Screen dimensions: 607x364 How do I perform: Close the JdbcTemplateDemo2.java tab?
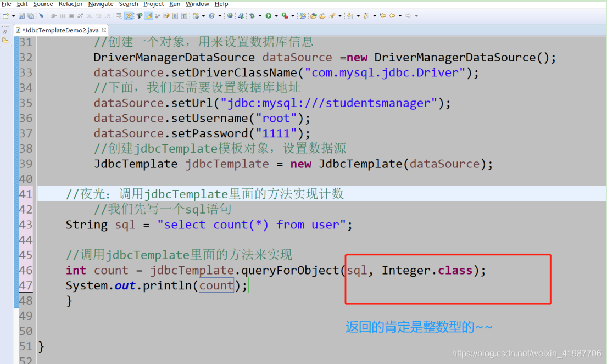pos(104,30)
